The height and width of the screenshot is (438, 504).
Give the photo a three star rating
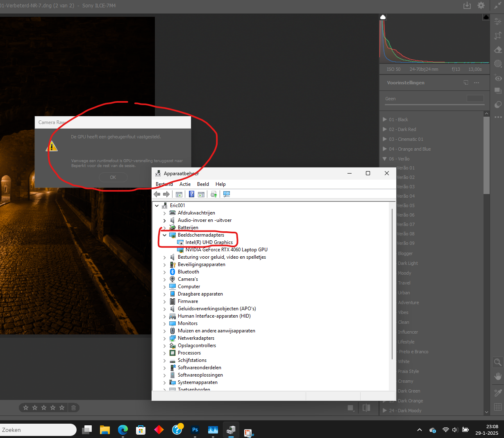[44, 407]
